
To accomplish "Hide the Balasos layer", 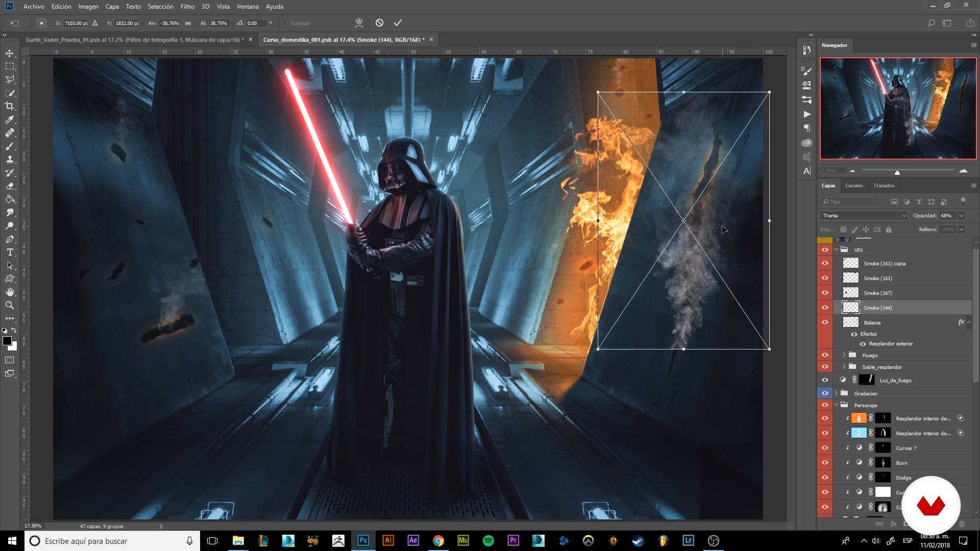I will [x=825, y=322].
